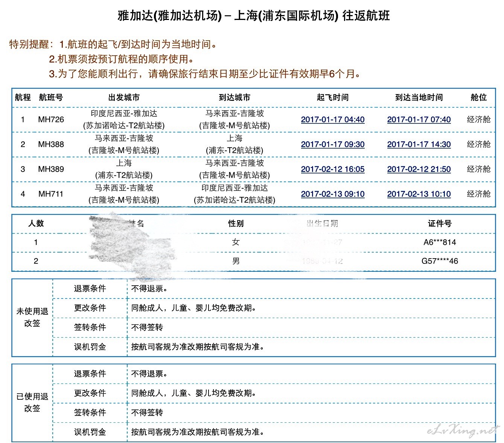Click 签转条件 under 已使用退改签
This screenshot has width=504, height=443.
point(90,413)
